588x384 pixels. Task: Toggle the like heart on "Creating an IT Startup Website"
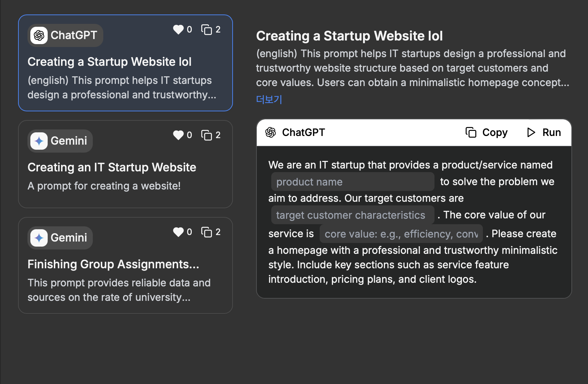(178, 135)
